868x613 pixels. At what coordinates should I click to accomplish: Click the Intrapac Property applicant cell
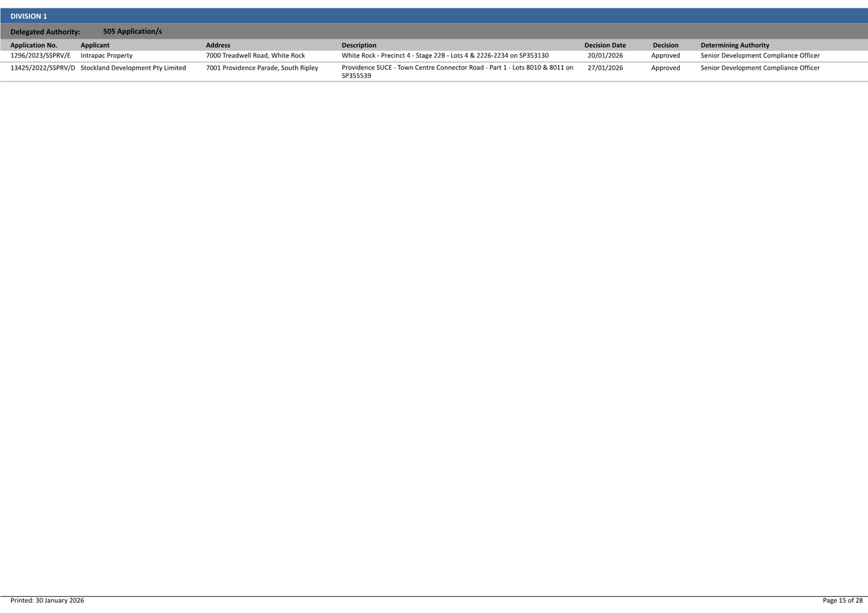point(106,55)
